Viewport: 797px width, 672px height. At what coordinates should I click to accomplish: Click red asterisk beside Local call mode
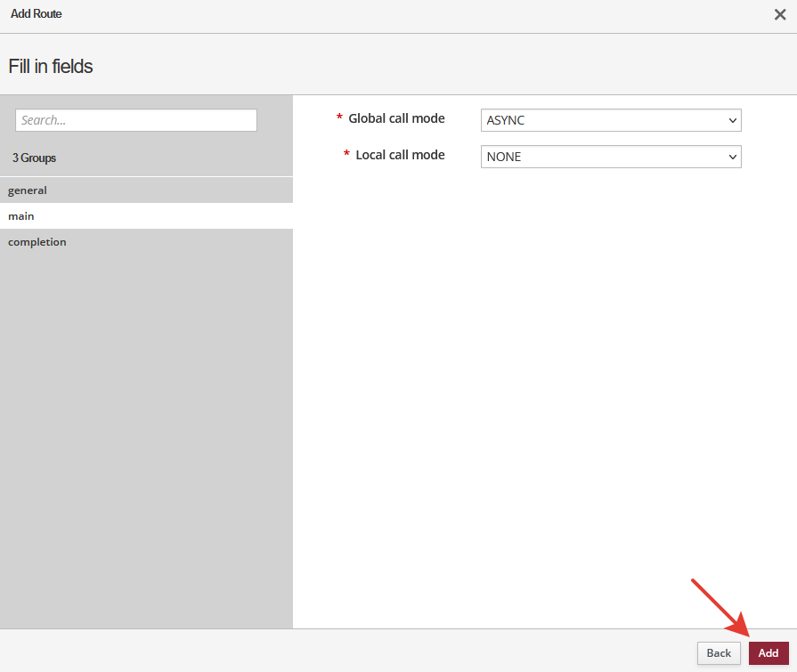click(x=346, y=156)
